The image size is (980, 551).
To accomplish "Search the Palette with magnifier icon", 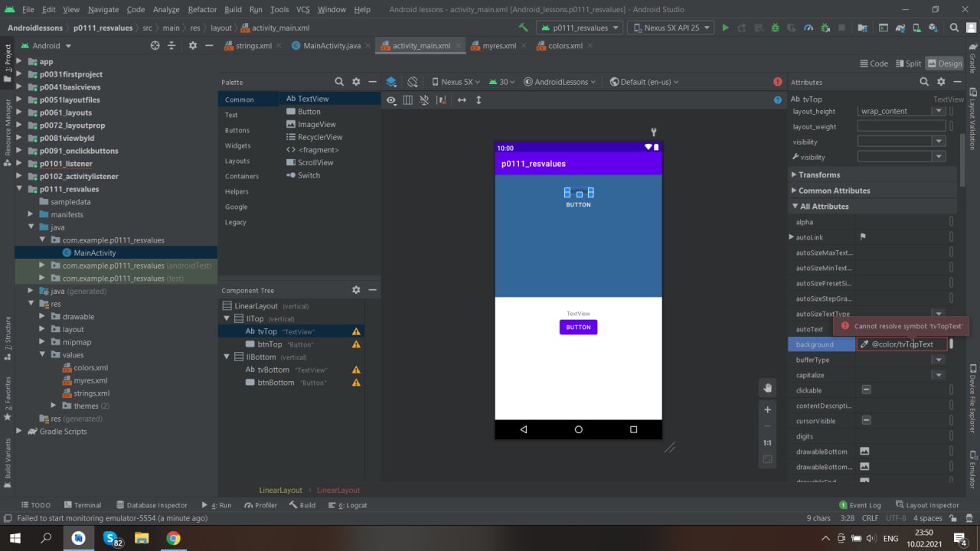I will tap(339, 82).
